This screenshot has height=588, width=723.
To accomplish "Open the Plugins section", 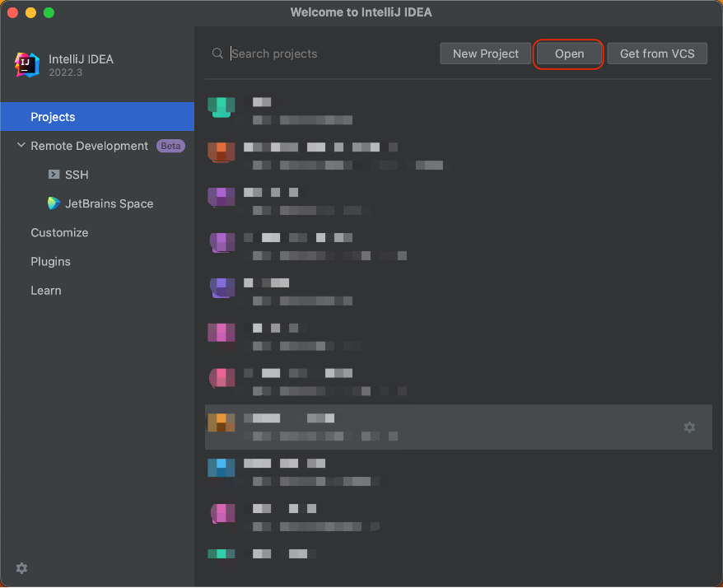I will coord(50,261).
